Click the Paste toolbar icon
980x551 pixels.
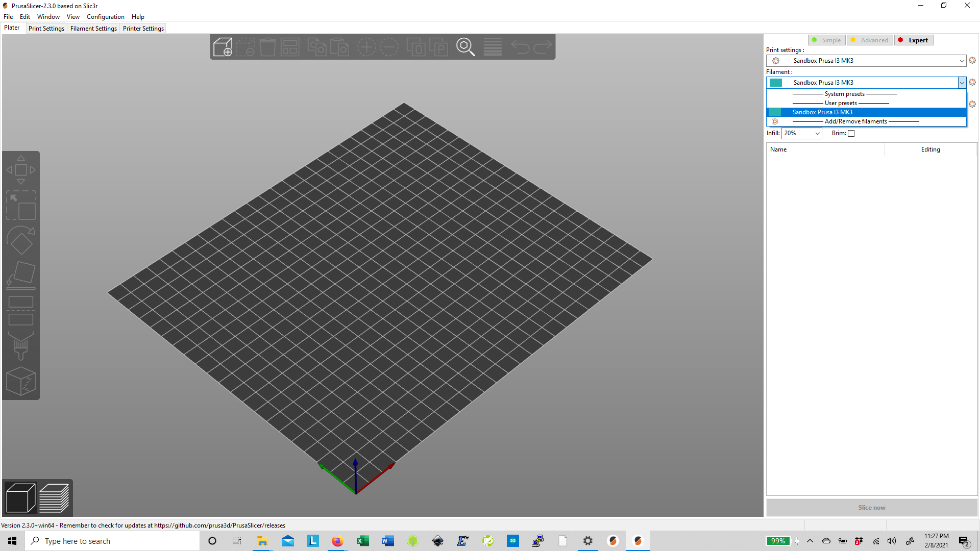(x=339, y=47)
